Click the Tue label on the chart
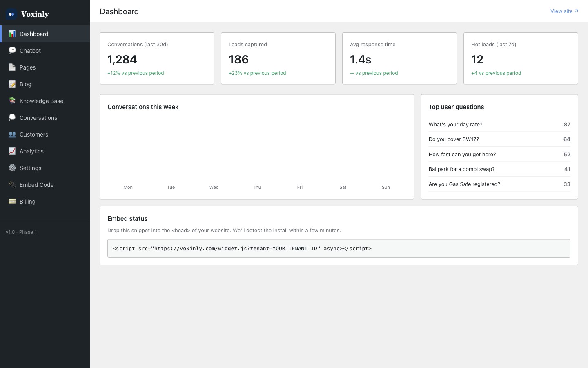Viewport: 588px width, 368px height. 171,187
